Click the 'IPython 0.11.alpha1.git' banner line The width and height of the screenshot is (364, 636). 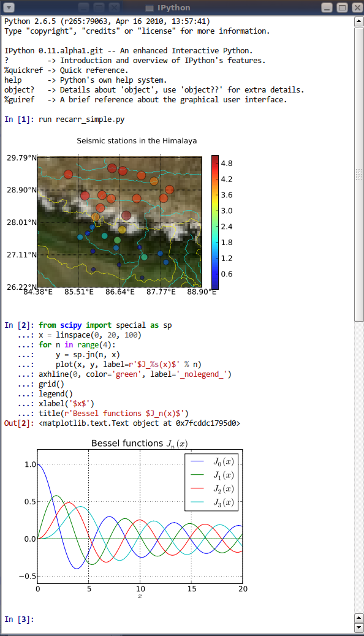pyautogui.click(x=129, y=51)
